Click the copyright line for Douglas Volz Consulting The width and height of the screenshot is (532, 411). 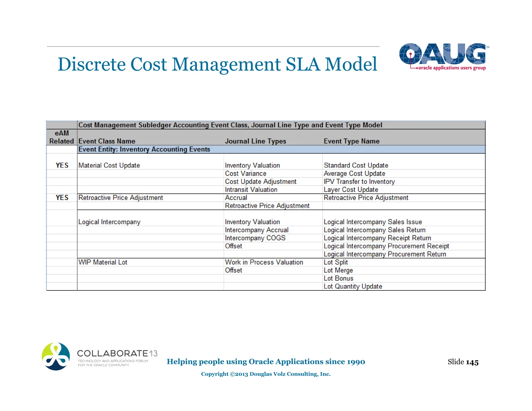tap(266, 374)
